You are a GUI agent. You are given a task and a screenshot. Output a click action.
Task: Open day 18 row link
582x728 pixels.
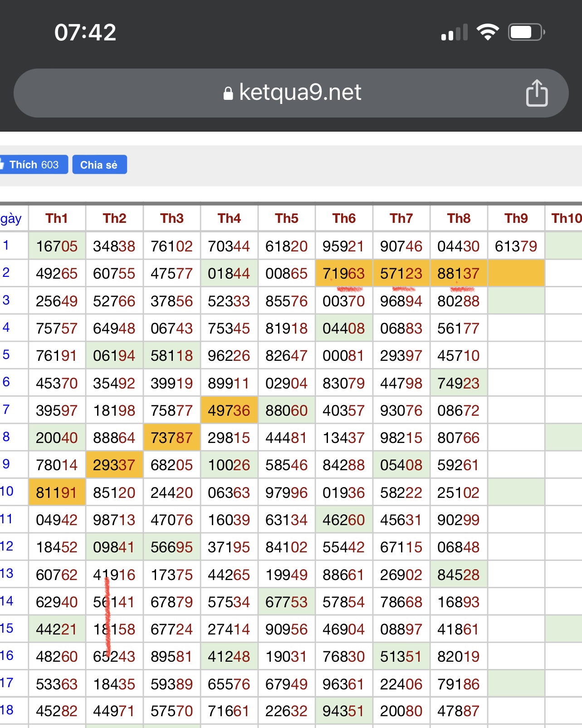point(7,710)
